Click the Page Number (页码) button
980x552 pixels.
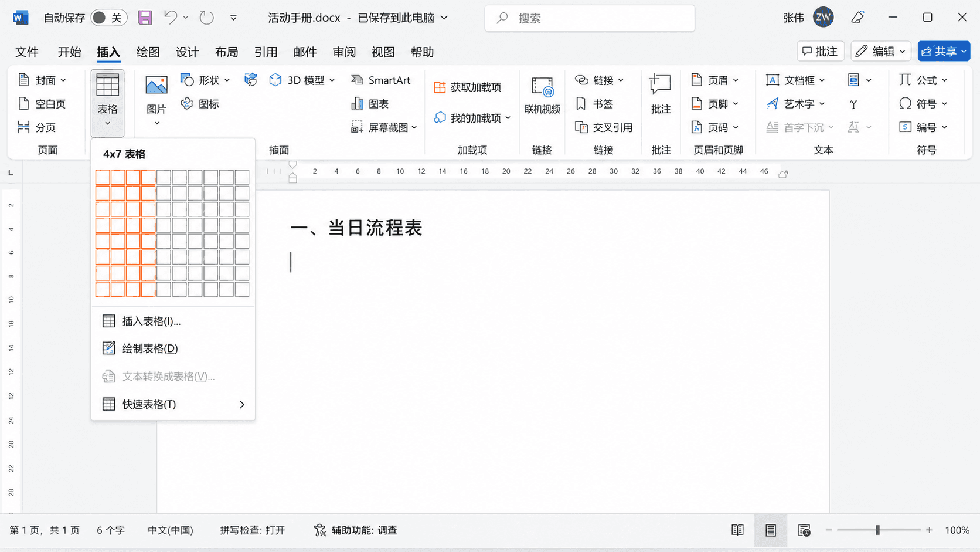(715, 127)
